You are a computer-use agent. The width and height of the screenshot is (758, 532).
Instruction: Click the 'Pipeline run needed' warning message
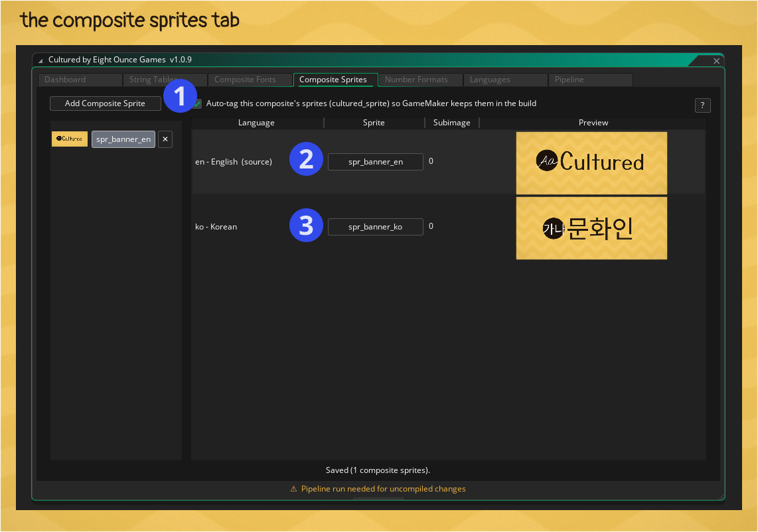[384, 489]
